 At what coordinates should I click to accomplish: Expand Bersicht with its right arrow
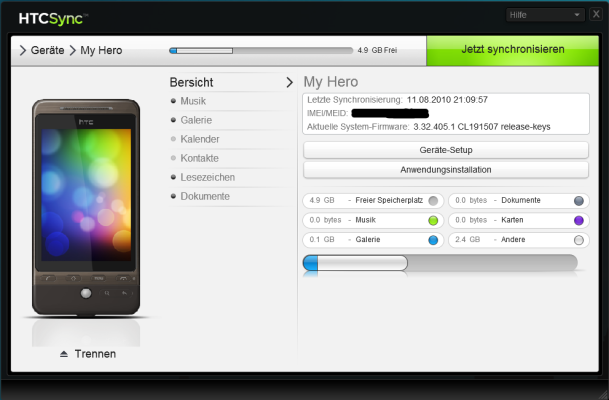click(289, 82)
